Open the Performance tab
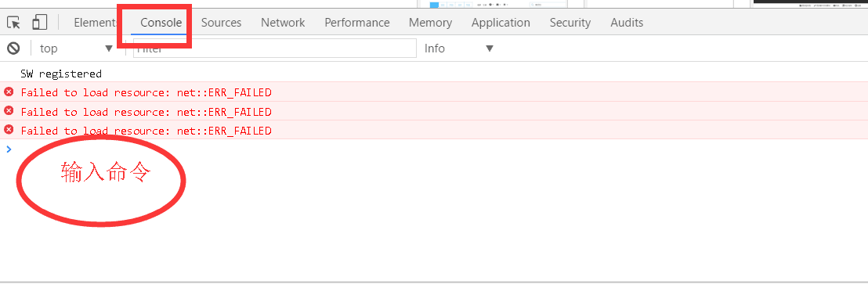 (357, 23)
